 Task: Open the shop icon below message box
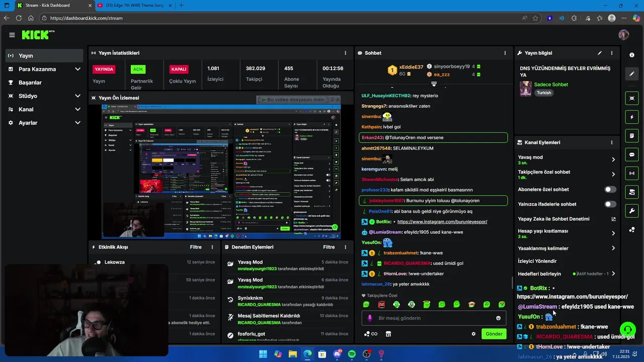(x=388, y=334)
